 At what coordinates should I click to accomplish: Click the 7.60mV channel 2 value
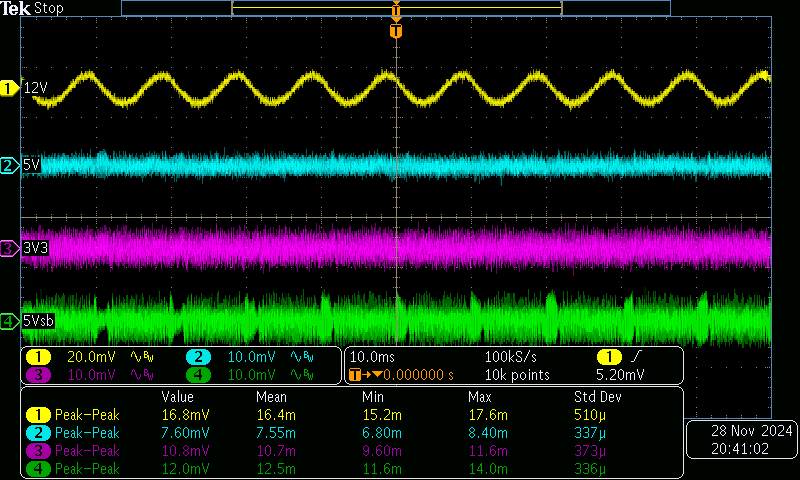[x=186, y=433]
